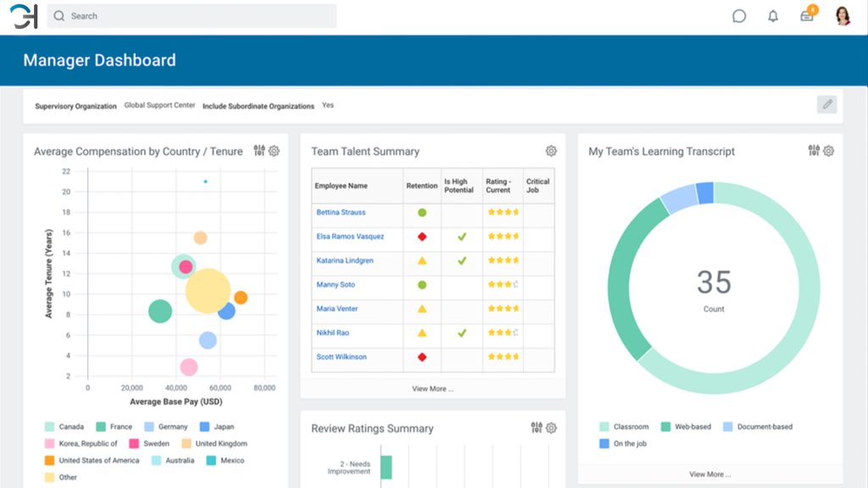This screenshot has width=868, height=488.
Task: Open the notifications bell icon
Action: [x=773, y=15]
